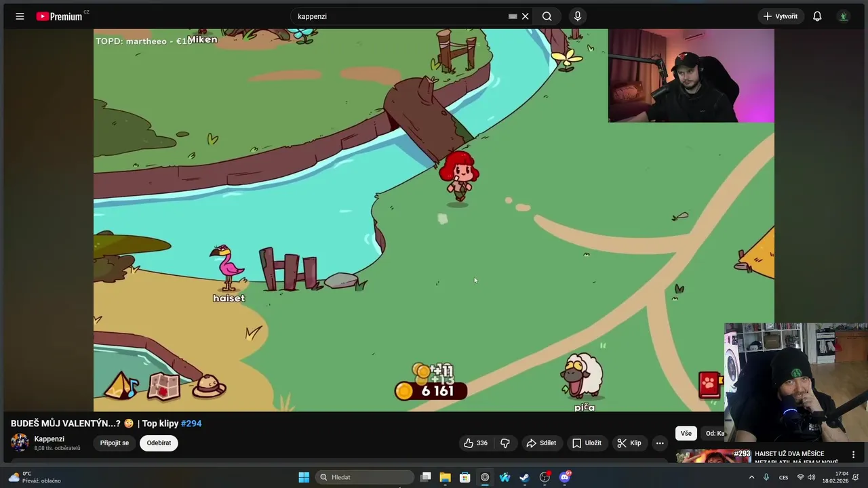Open the account avatar menu
Viewport: 868px width, 488px height.
[844, 16]
